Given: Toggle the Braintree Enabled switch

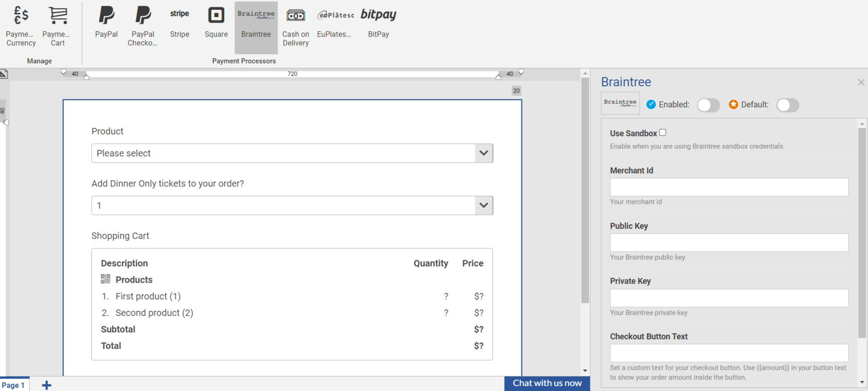Looking at the screenshot, I should (708, 105).
